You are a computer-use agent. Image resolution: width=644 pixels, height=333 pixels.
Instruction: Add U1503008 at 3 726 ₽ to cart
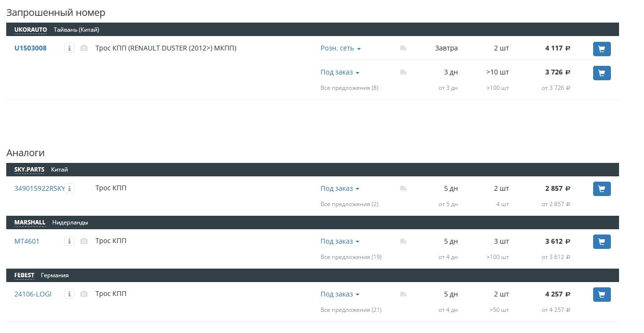point(602,73)
